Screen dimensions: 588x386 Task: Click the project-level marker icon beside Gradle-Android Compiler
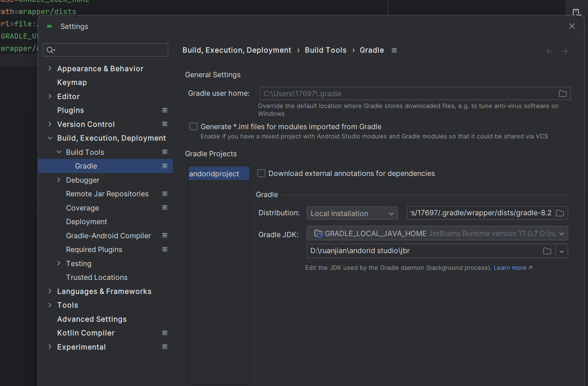(x=165, y=235)
